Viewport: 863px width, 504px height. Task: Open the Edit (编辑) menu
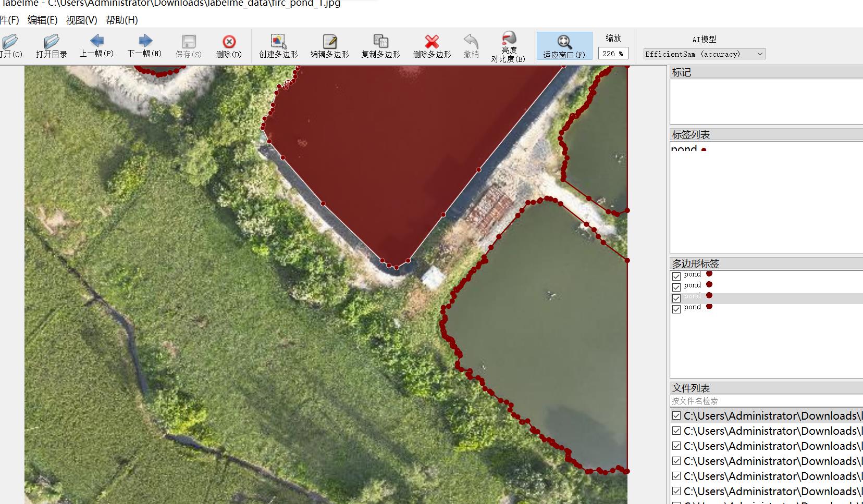[x=42, y=20]
